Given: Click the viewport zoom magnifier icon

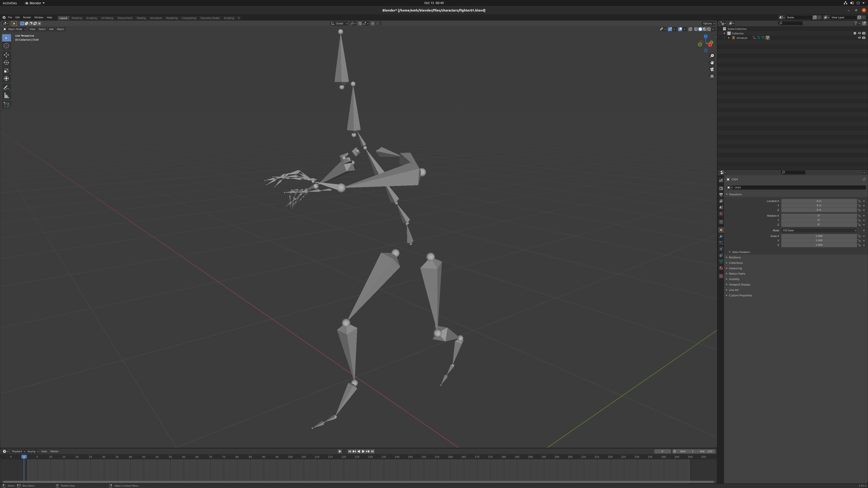Looking at the screenshot, I should pos(712,56).
